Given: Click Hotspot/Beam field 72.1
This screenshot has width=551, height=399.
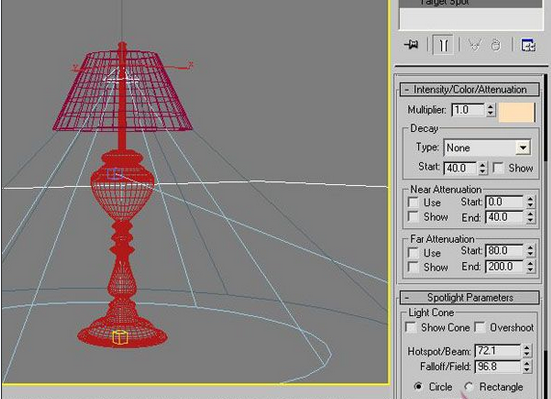Looking at the screenshot, I should 497,350.
